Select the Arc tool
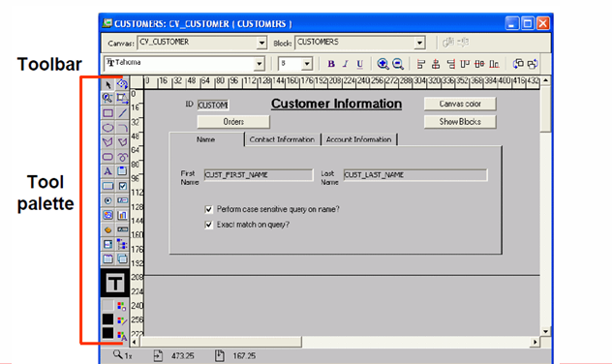 pyautogui.click(x=122, y=128)
